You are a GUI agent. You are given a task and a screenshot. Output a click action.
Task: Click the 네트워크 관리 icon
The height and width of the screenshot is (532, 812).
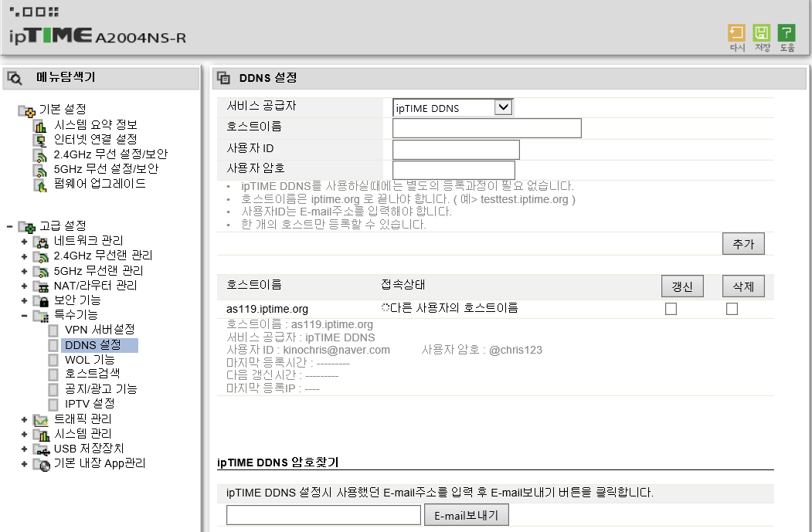[41, 242]
